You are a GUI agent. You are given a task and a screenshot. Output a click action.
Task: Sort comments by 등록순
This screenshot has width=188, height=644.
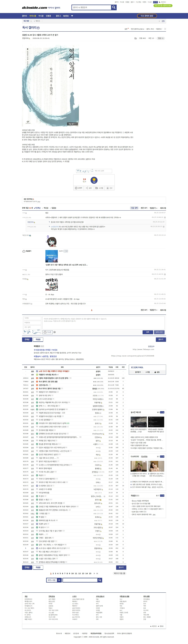(x=37, y=208)
